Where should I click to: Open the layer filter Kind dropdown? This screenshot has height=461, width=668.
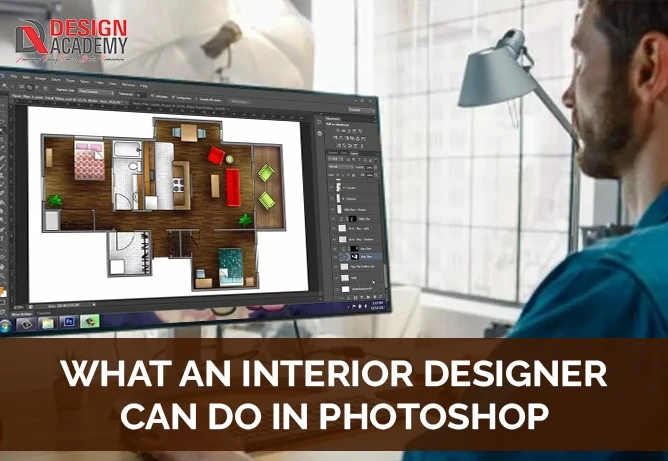coord(336,159)
